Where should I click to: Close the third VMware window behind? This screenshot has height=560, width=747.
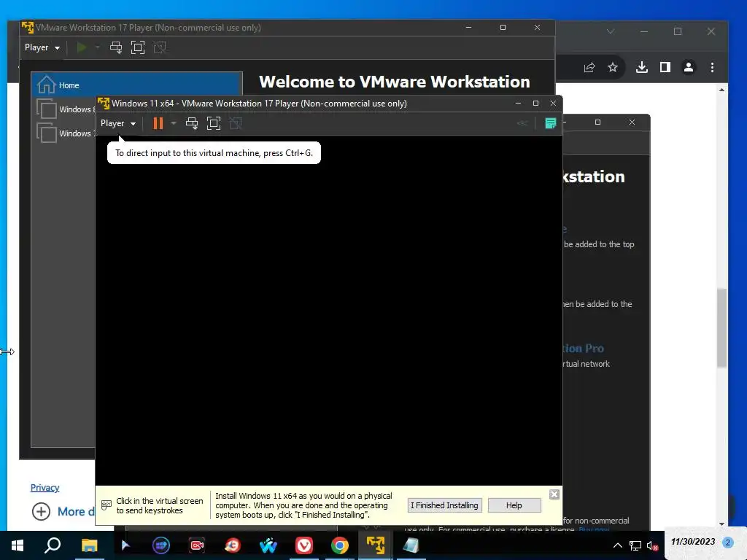click(x=632, y=122)
